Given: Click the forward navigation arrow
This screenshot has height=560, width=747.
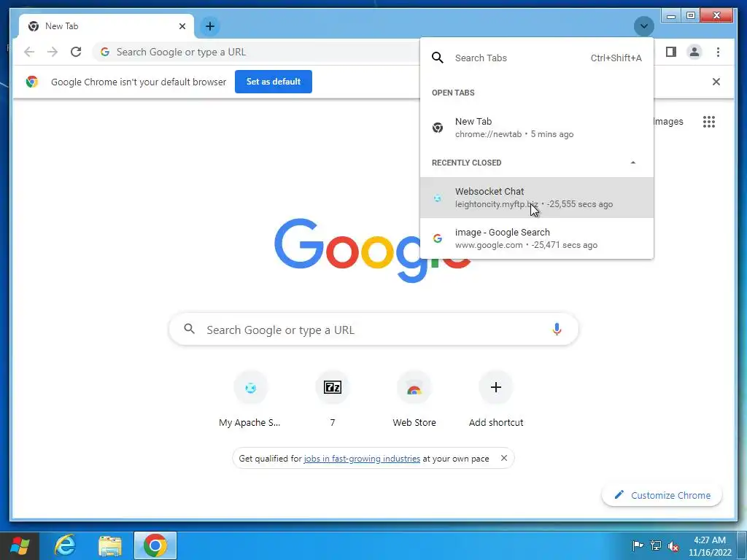Looking at the screenshot, I should 53,52.
